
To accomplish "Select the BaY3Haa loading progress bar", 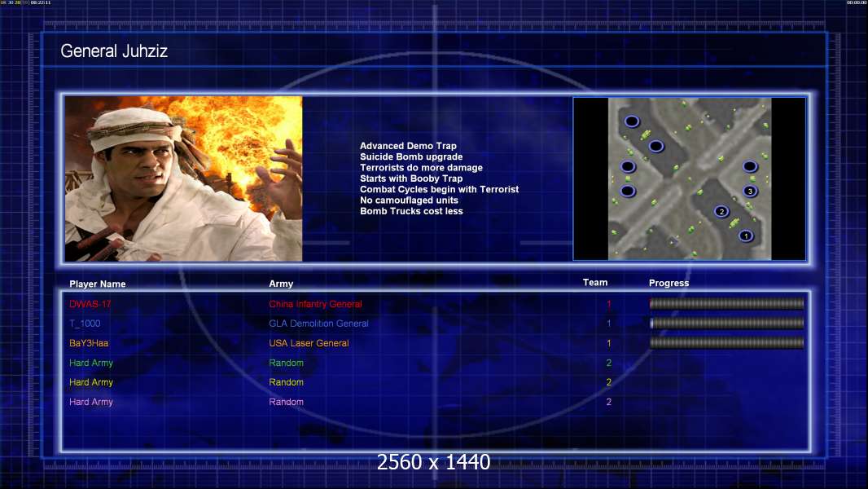I will point(727,343).
